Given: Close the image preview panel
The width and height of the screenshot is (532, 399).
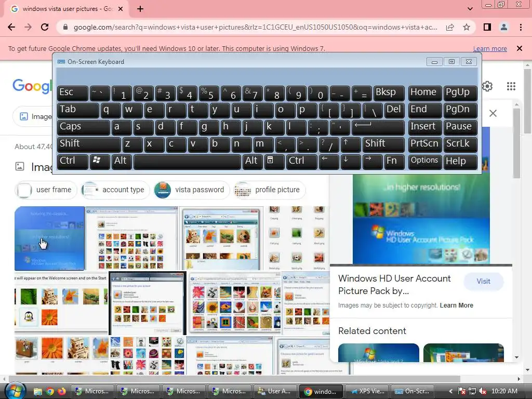Looking at the screenshot, I should click(x=493, y=113).
